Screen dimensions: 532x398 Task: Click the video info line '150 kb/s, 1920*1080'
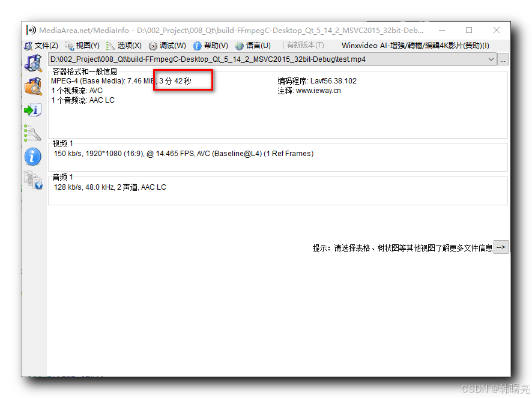click(x=184, y=154)
